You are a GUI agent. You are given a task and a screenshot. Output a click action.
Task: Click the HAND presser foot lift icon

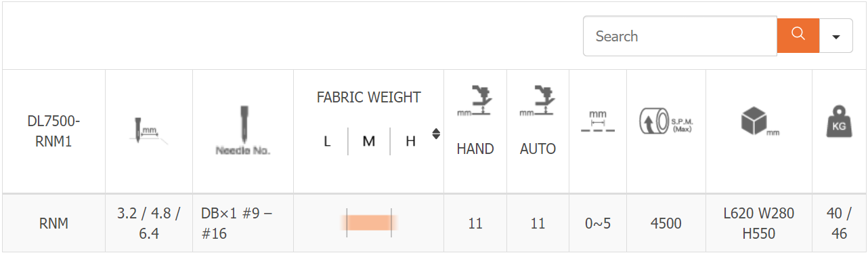coord(475,102)
